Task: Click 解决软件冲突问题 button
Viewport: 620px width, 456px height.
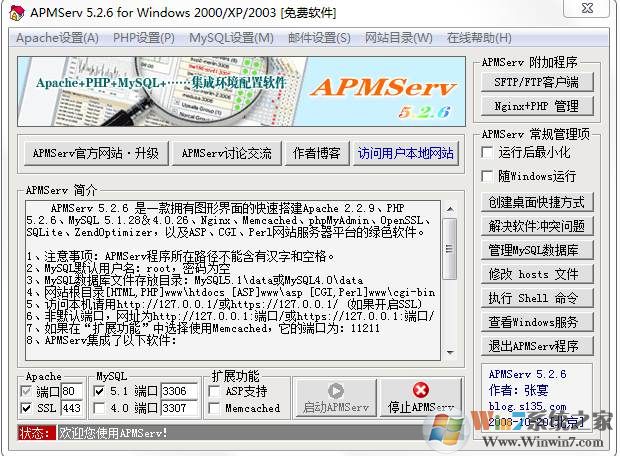Action: [537, 226]
